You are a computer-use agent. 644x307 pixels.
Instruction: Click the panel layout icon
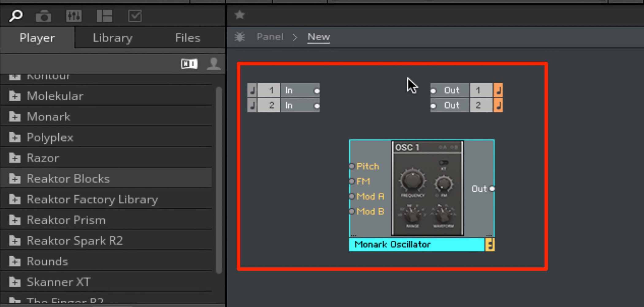pyautogui.click(x=104, y=16)
